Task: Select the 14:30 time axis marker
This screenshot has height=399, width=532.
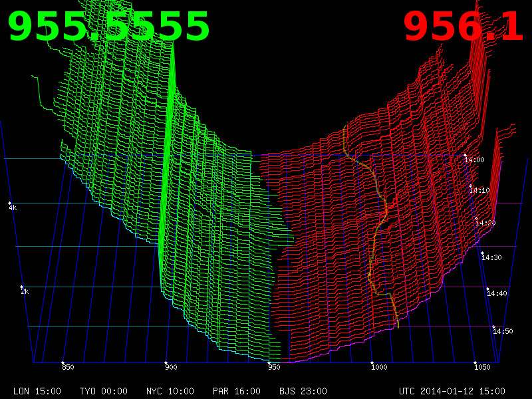Action: pyautogui.click(x=491, y=257)
